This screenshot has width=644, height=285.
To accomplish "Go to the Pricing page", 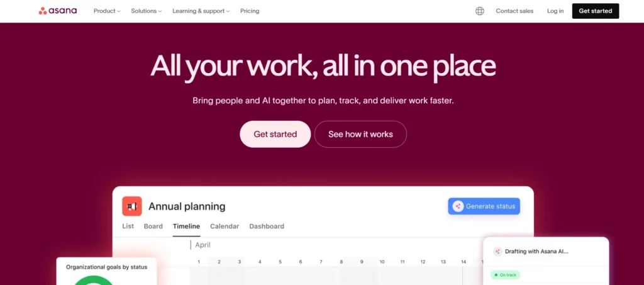I will (250, 11).
